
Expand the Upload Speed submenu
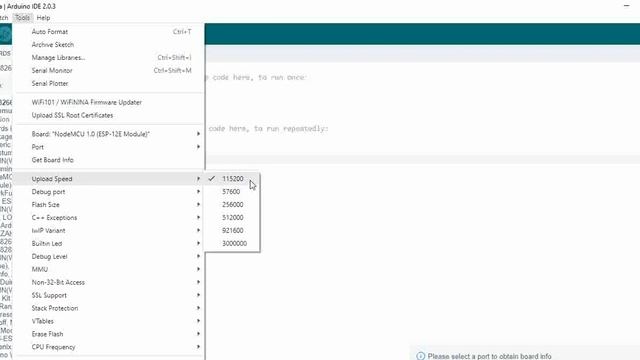click(108, 179)
